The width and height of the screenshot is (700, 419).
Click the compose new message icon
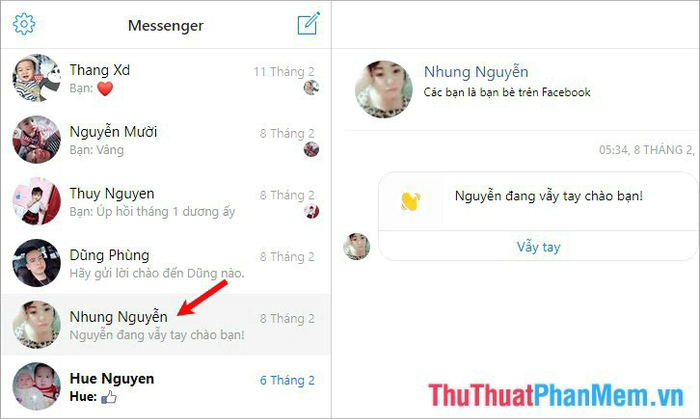[x=309, y=23]
